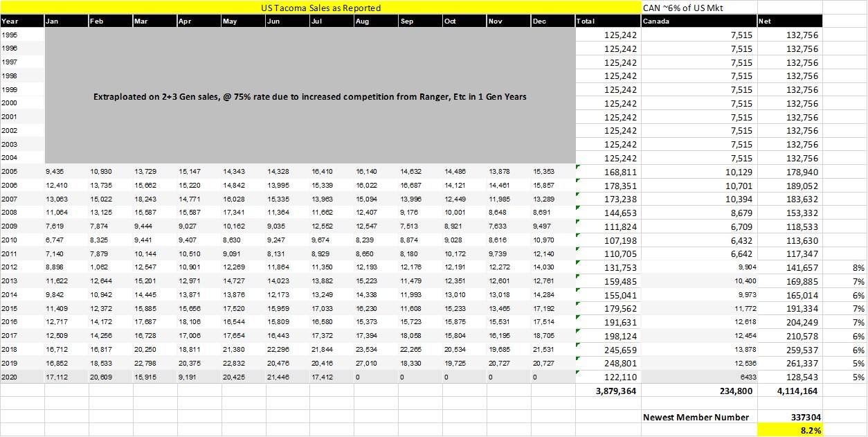
Task: Select the 'US Tacoma Sales as Reported' title cell
Action: pyautogui.click(x=320, y=8)
